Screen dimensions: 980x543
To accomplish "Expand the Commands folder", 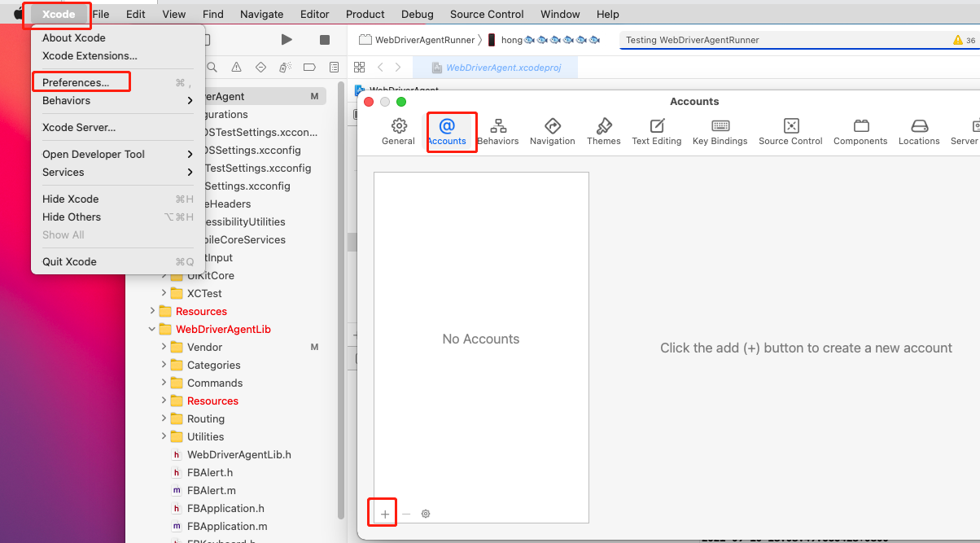I will click(x=164, y=383).
